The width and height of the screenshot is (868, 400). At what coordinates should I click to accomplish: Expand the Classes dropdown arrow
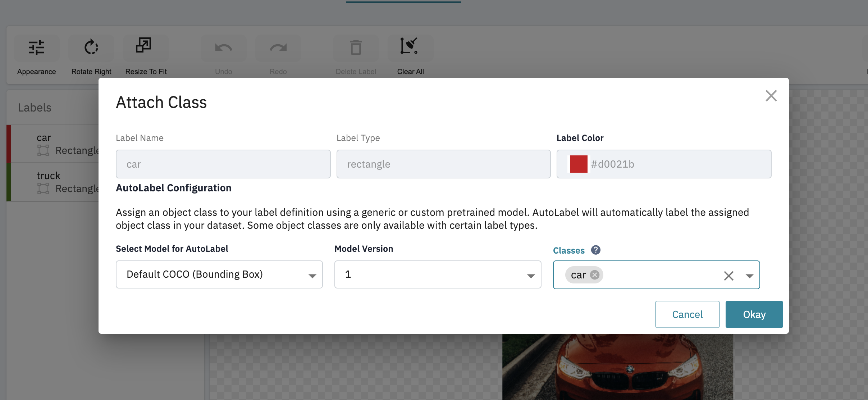750,276
